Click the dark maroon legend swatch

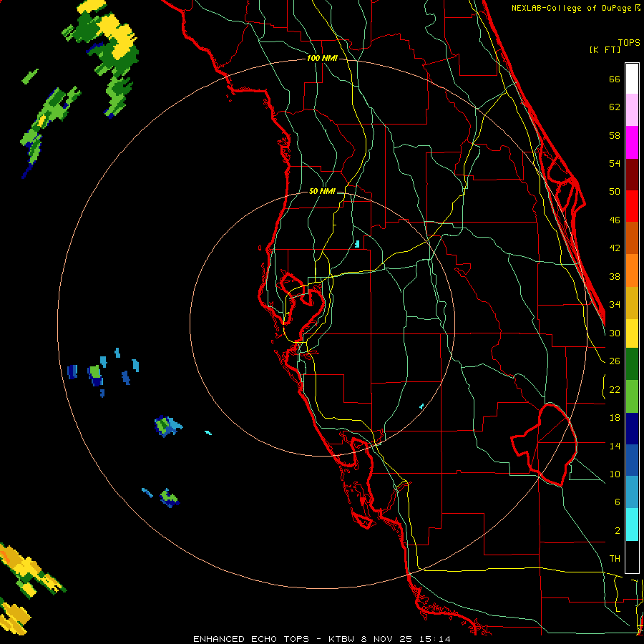pos(632,175)
